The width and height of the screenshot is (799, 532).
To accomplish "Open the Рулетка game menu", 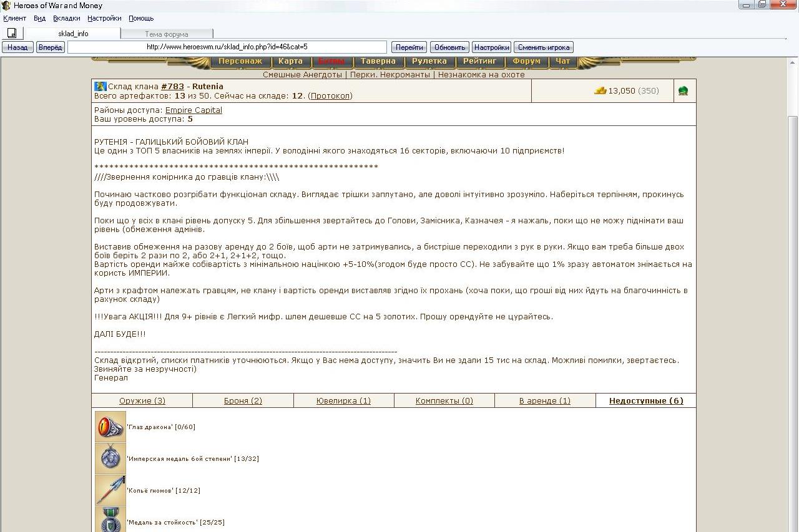I will coord(429,62).
